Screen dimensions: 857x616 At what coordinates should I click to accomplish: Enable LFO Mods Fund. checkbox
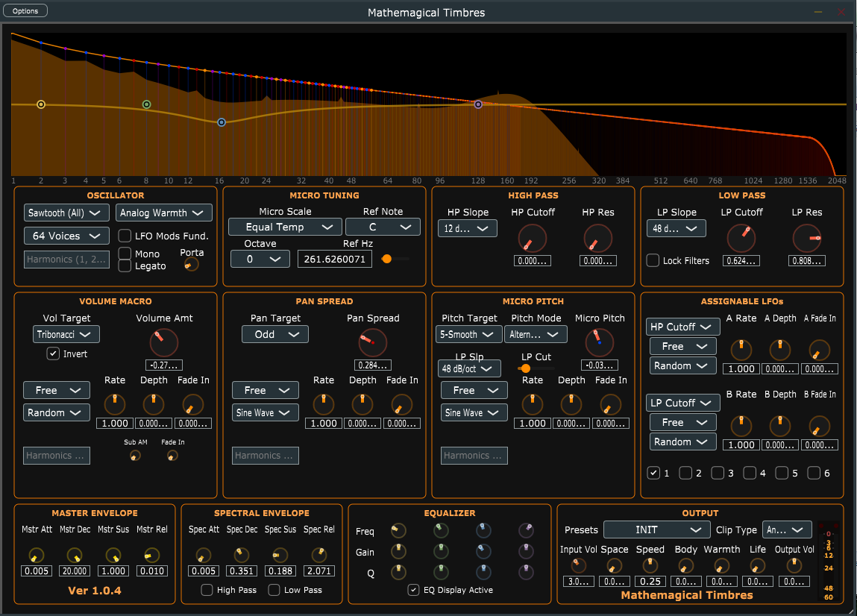pyautogui.click(x=125, y=236)
